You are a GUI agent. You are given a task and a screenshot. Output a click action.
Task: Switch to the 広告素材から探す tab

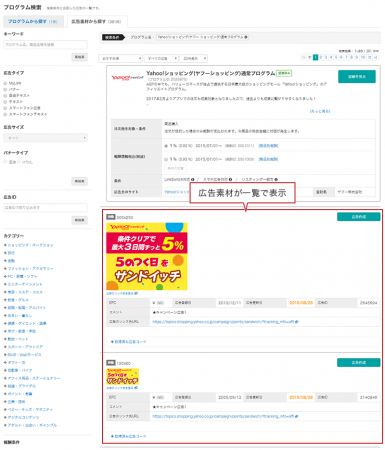pyautogui.click(x=97, y=21)
